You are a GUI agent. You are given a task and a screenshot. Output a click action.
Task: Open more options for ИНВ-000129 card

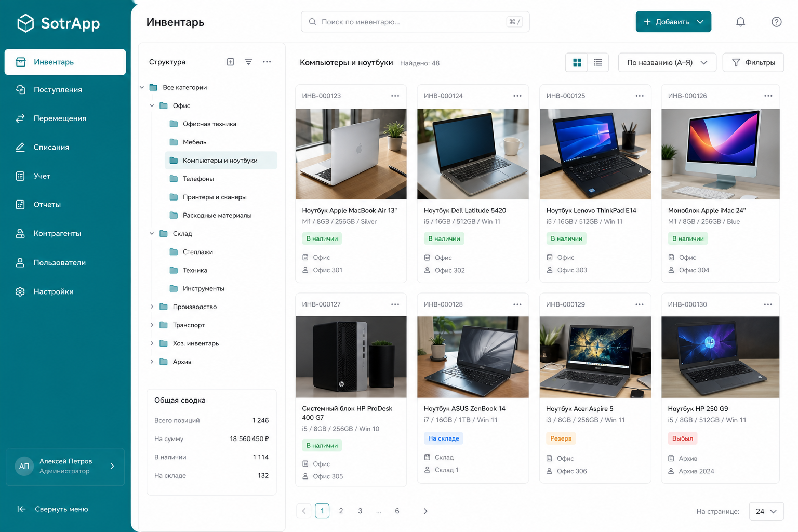[639, 304]
